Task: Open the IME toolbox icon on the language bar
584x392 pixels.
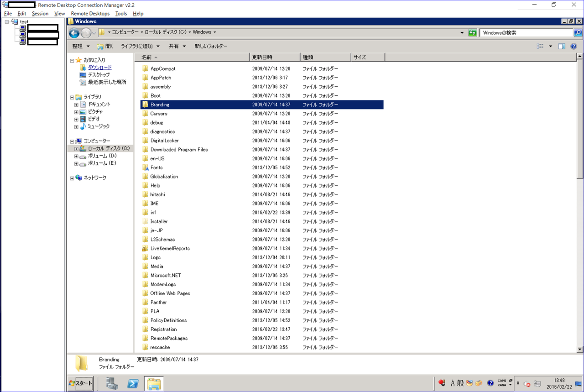Action: 479,383
